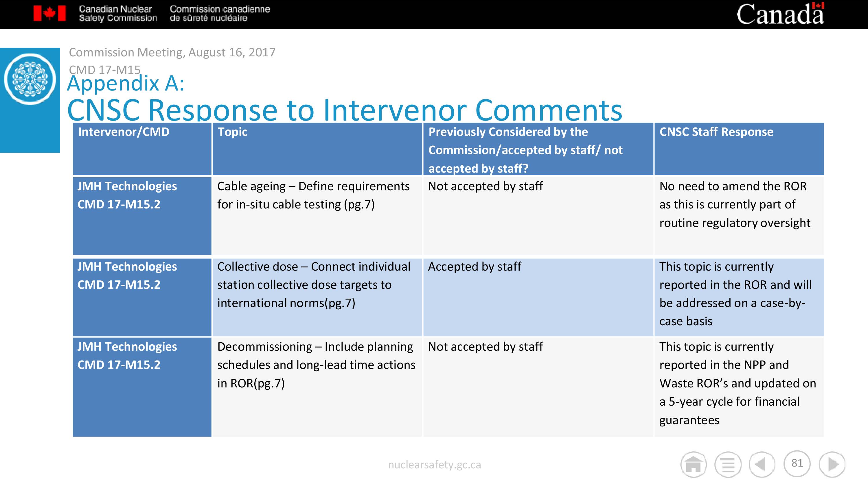Select 'No need to amend the ROR' response
Screen dimensions: 868x488
[x=739, y=216]
